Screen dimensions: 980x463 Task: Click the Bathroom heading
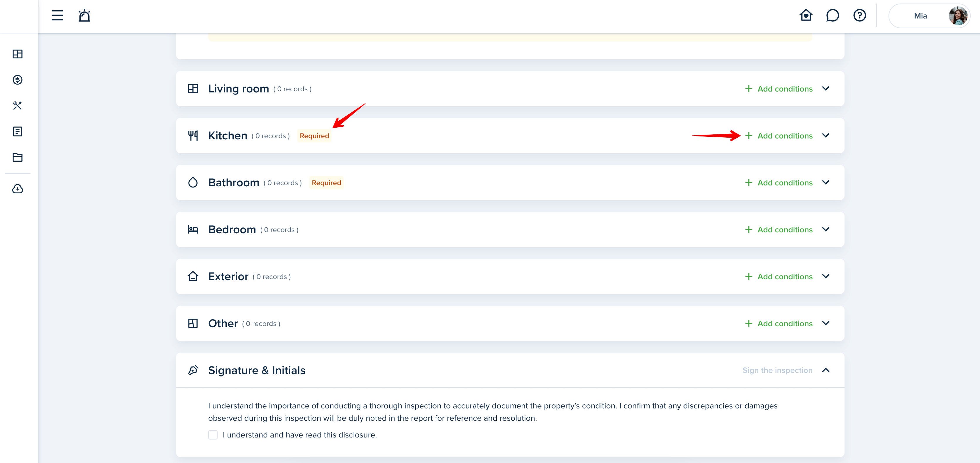234,183
